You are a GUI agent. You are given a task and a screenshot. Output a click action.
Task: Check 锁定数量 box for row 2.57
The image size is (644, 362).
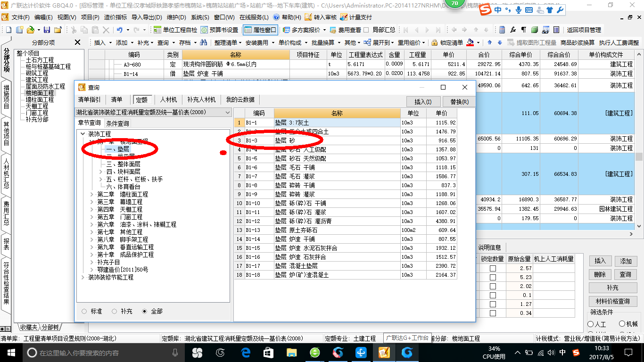[493, 268]
